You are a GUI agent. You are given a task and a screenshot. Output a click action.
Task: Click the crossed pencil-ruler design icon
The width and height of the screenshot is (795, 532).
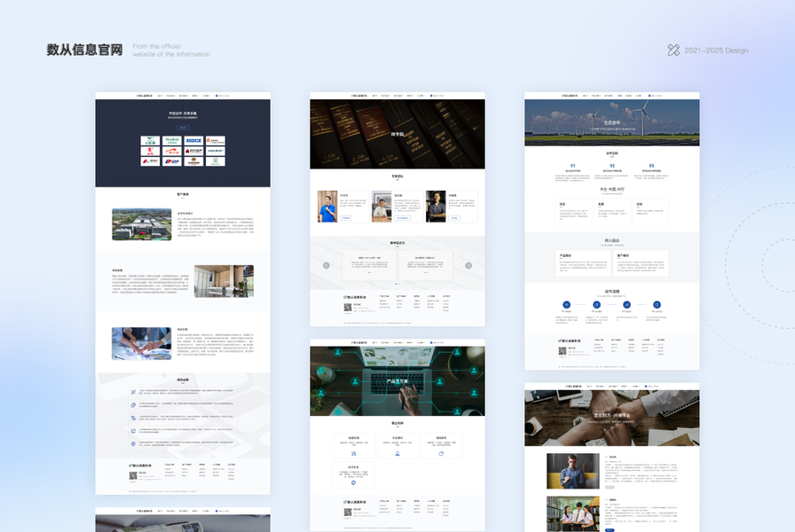point(673,50)
